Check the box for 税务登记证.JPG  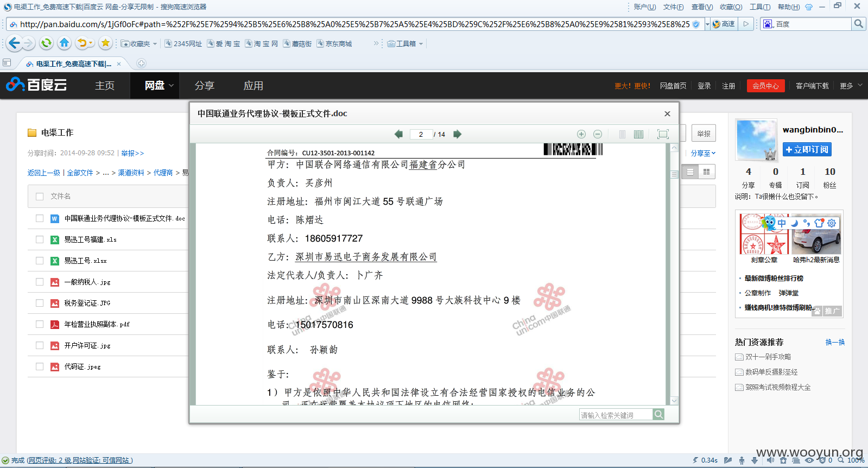point(40,303)
